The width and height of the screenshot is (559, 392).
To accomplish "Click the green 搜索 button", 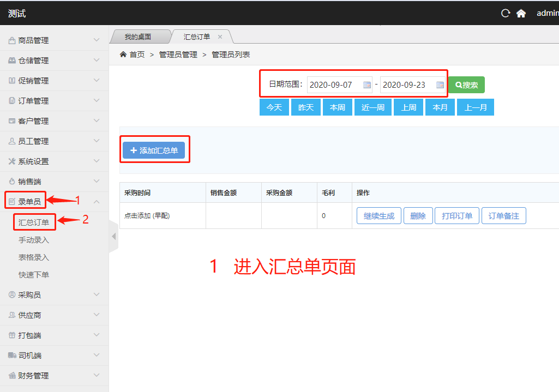I will 466,85.
